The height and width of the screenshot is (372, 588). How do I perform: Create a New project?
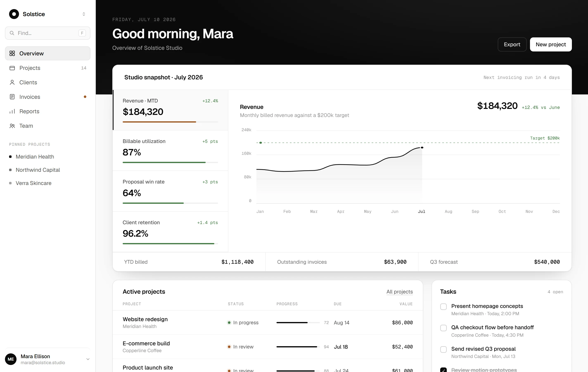click(x=551, y=44)
